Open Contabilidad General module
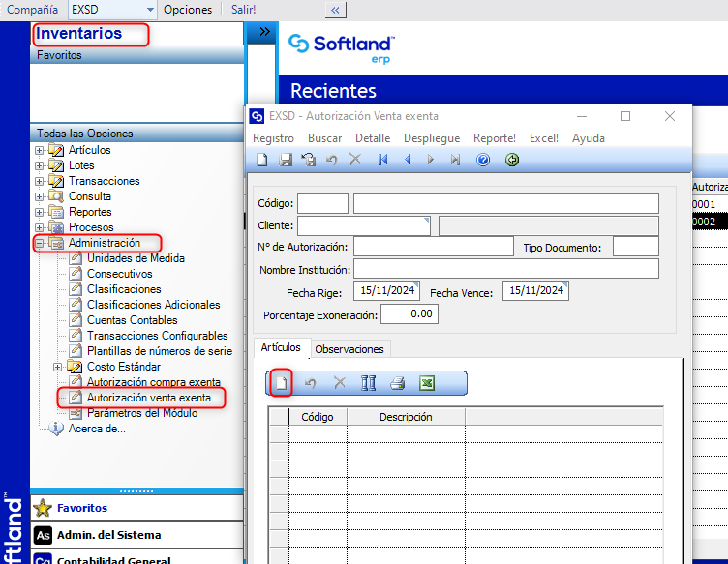This screenshot has height=564, width=728. 136,558
